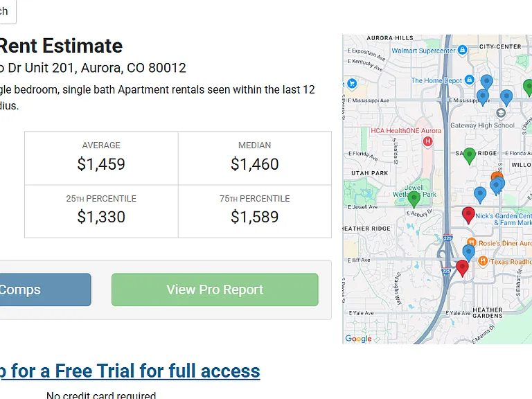Select the red pin below E Iliff Ave
Screen dimensions: 532x399
tap(462, 268)
